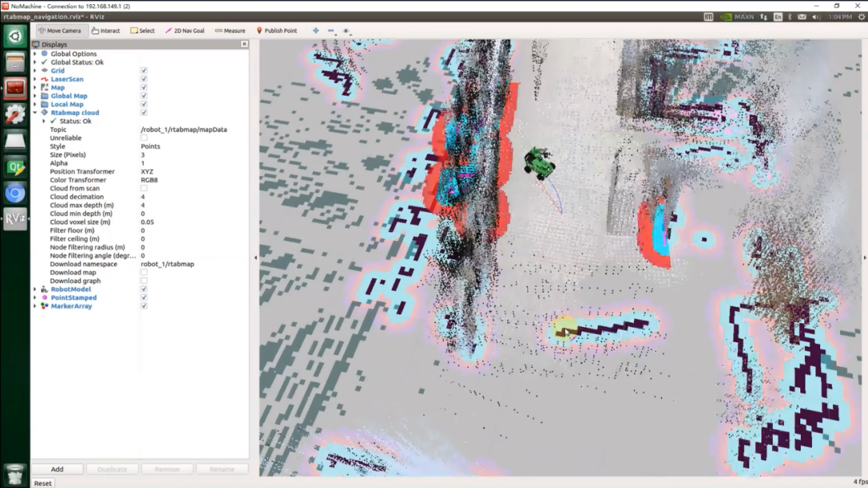Viewport: 868px width, 488px height.
Task: Pick the 2D Nav Goal tool
Action: pos(185,31)
